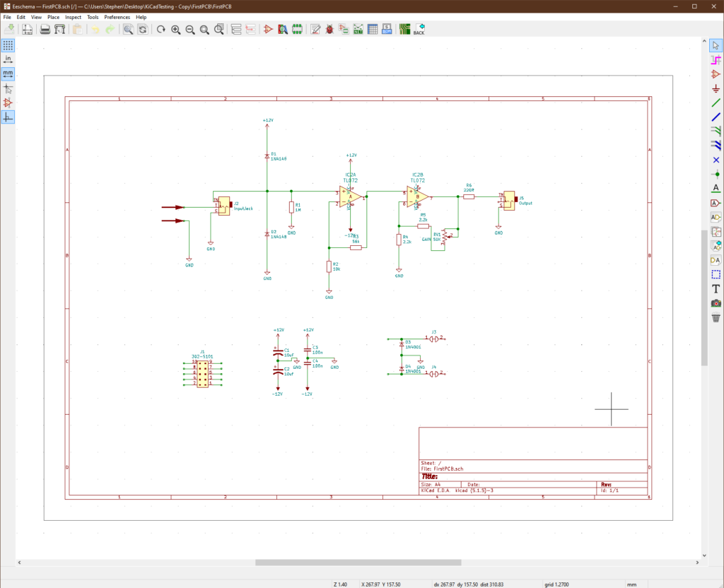The width and height of the screenshot is (724, 588).
Task: Open the Place menu
Action: click(x=53, y=17)
